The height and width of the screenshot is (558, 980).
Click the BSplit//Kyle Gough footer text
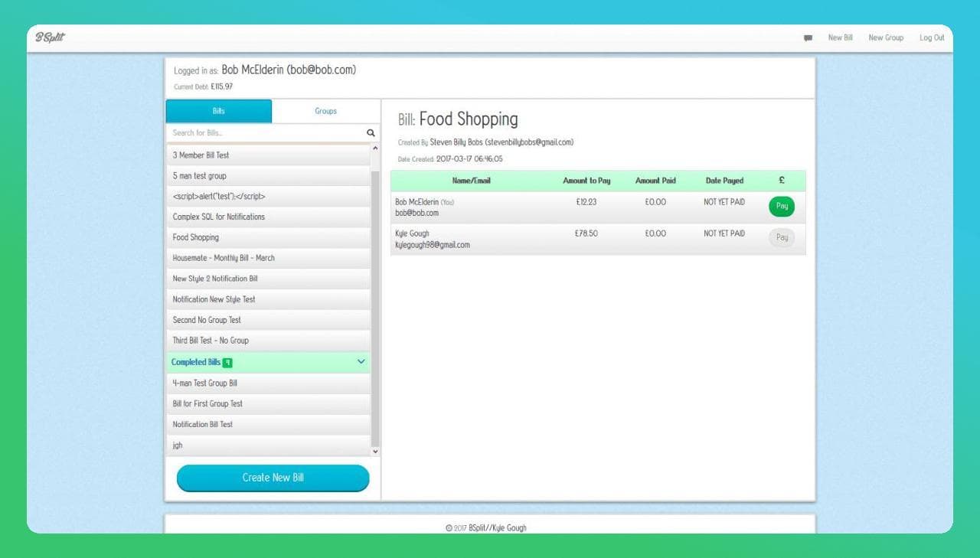(498, 528)
